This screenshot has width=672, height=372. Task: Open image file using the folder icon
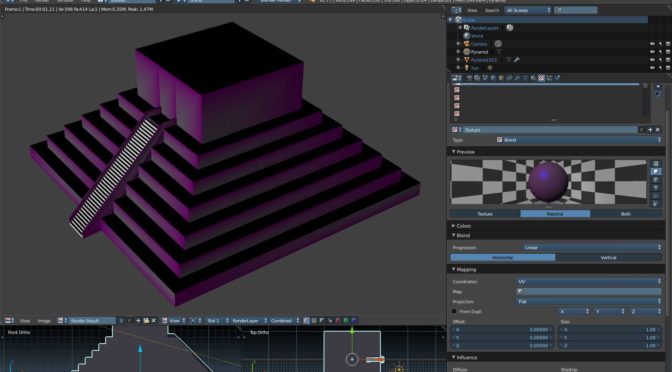click(x=146, y=321)
